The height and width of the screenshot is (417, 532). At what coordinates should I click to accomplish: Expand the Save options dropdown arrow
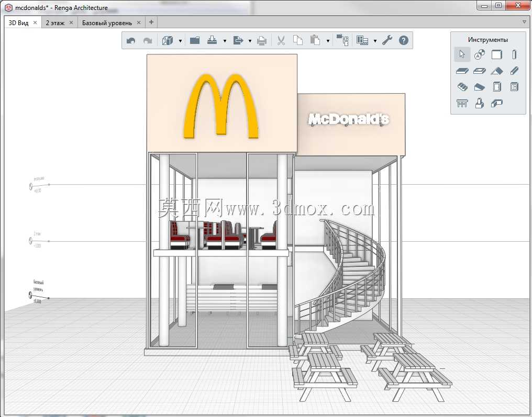coord(225,41)
